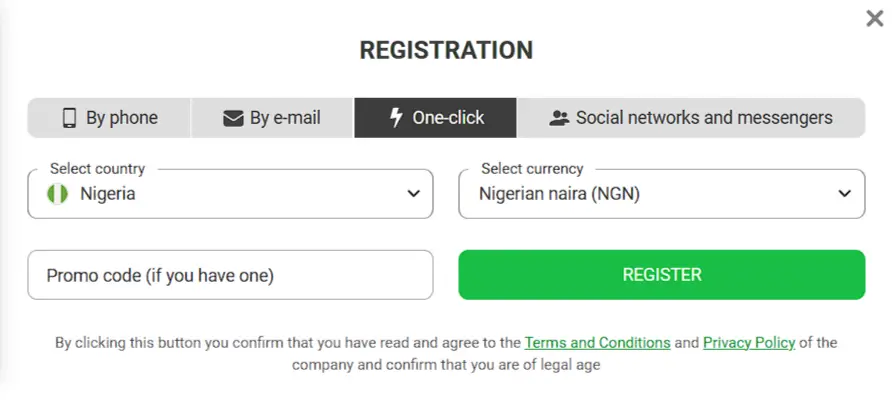
Task: Switch to the By phone tab
Action: click(109, 118)
